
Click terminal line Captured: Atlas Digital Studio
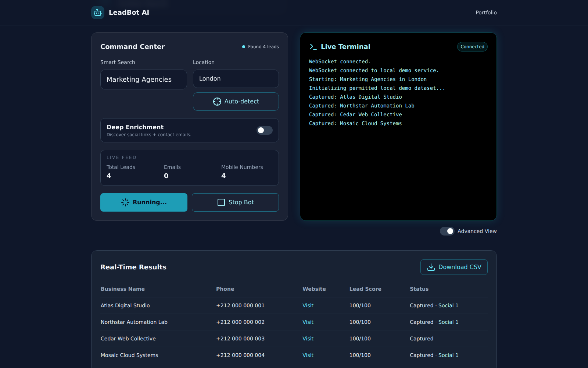click(x=355, y=97)
